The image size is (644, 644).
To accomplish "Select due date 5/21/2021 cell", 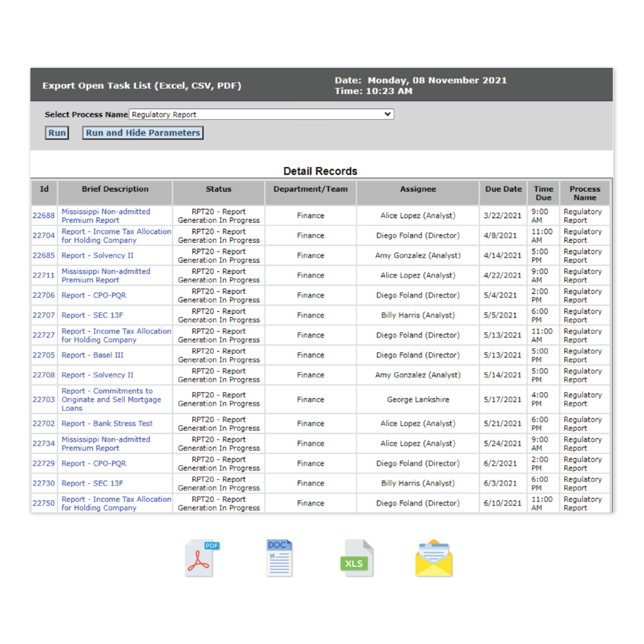I will pos(502,424).
